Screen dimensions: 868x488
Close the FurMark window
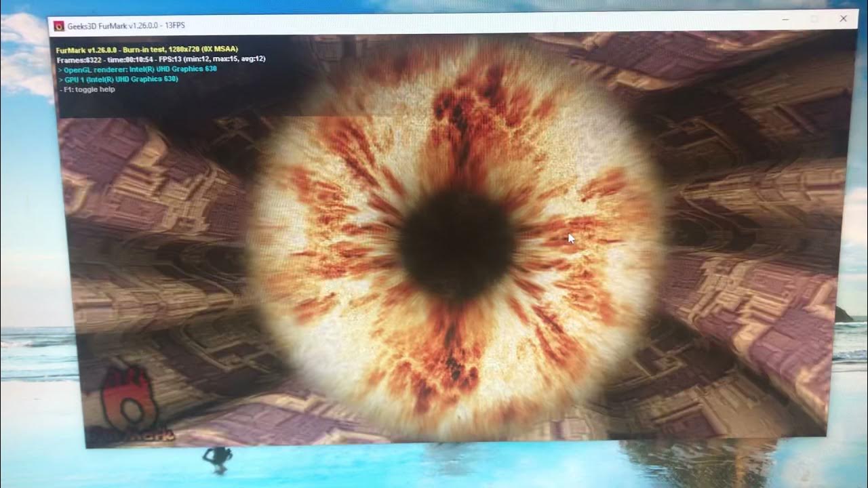(844, 19)
